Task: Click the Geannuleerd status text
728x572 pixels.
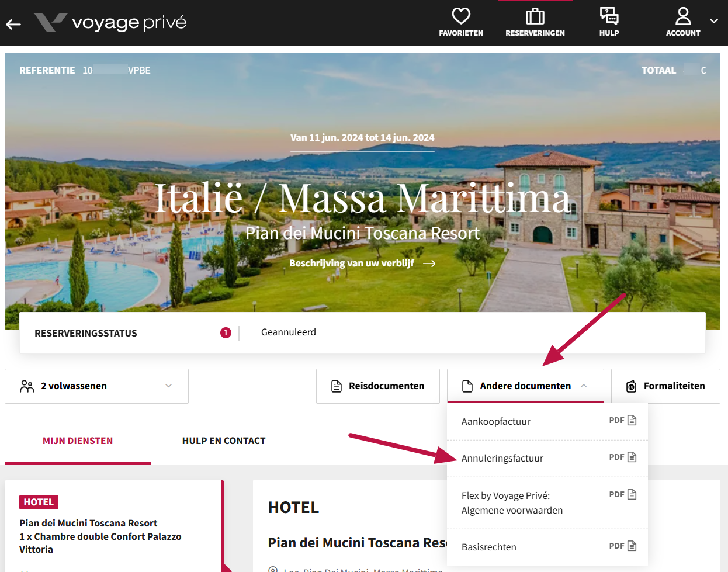Action: [289, 332]
